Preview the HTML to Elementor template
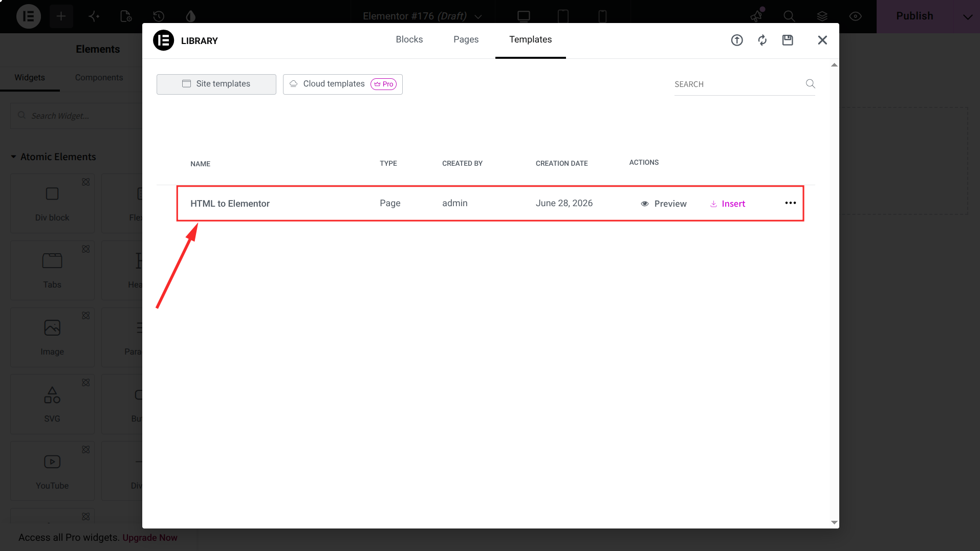This screenshot has width=980, height=551. coord(664,204)
